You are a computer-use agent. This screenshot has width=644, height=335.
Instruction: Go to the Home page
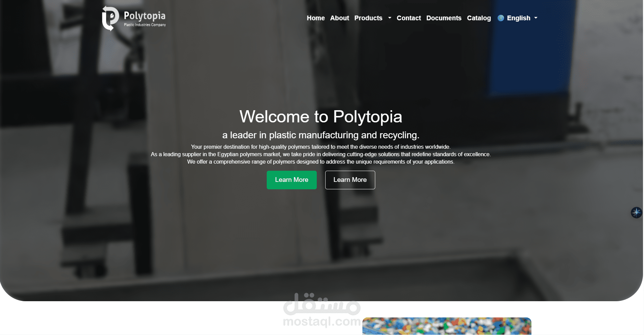pyautogui.click(x=316, y=18)
